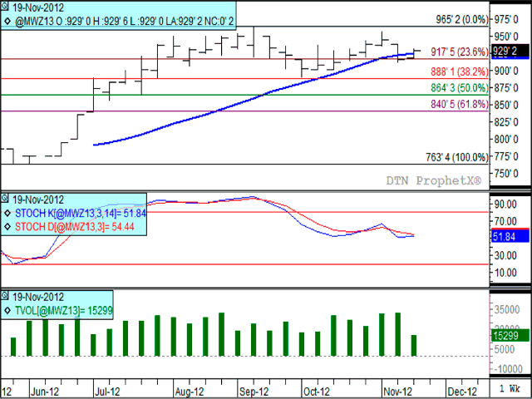Click the blue 51.84 stochastic value tag
The width and height of the screenshot is (532, 399).
tap(510, 236)
